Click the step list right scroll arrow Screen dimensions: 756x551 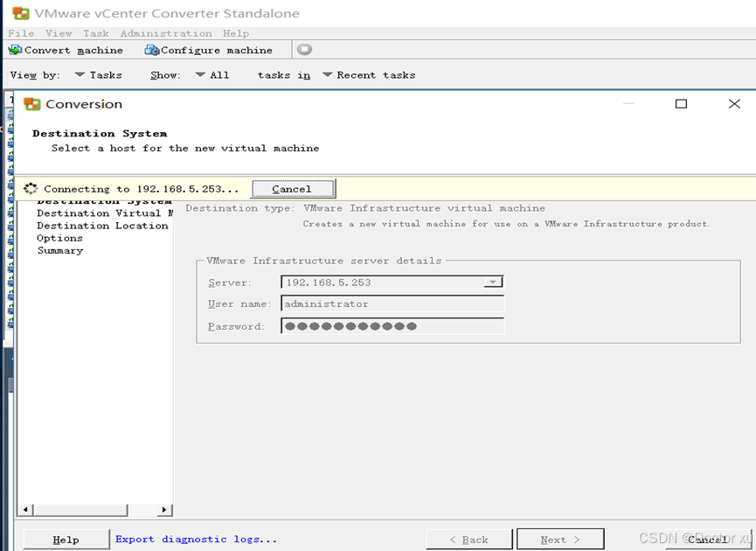tap(164, 510)
